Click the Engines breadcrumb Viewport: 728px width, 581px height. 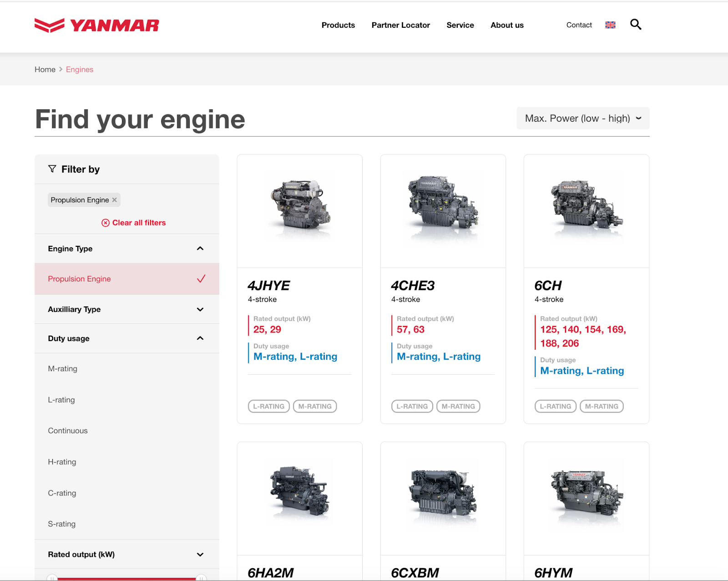[x=80, y=70]
